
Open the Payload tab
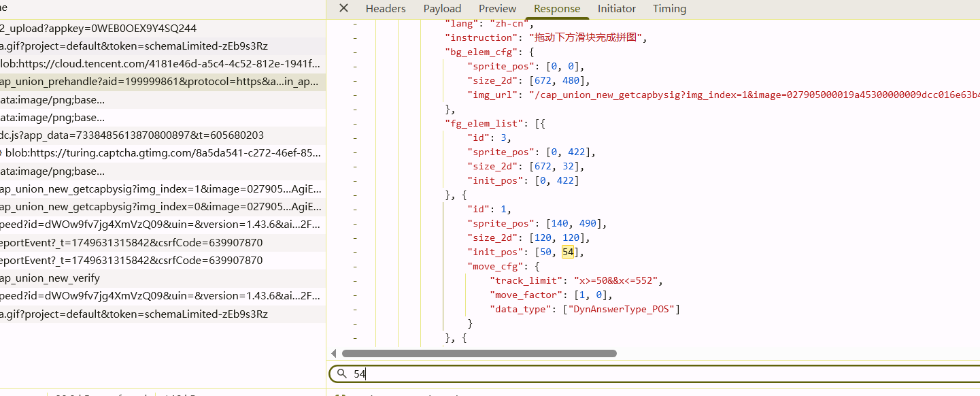[x=442, y=9]
